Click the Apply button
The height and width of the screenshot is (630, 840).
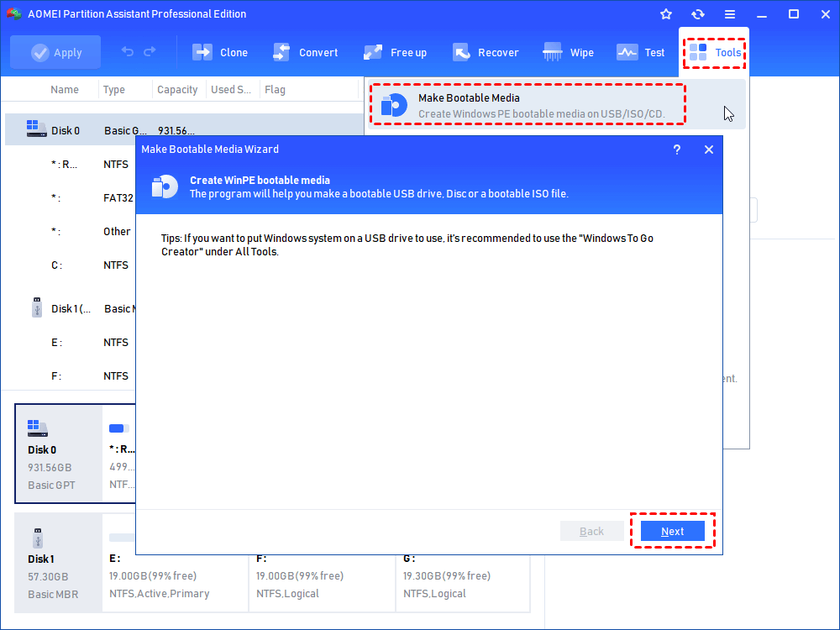point(56,52)
